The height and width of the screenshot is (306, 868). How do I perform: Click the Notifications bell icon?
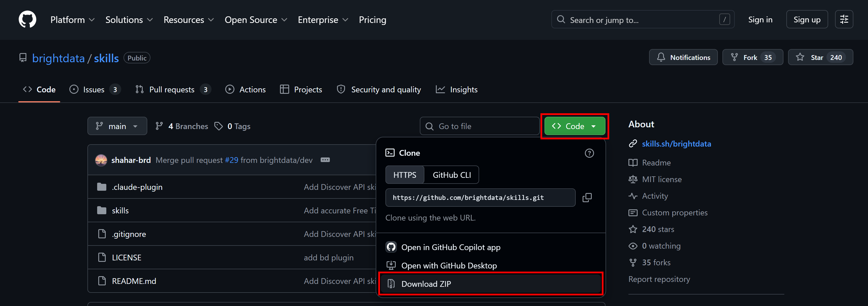(661, 57)
